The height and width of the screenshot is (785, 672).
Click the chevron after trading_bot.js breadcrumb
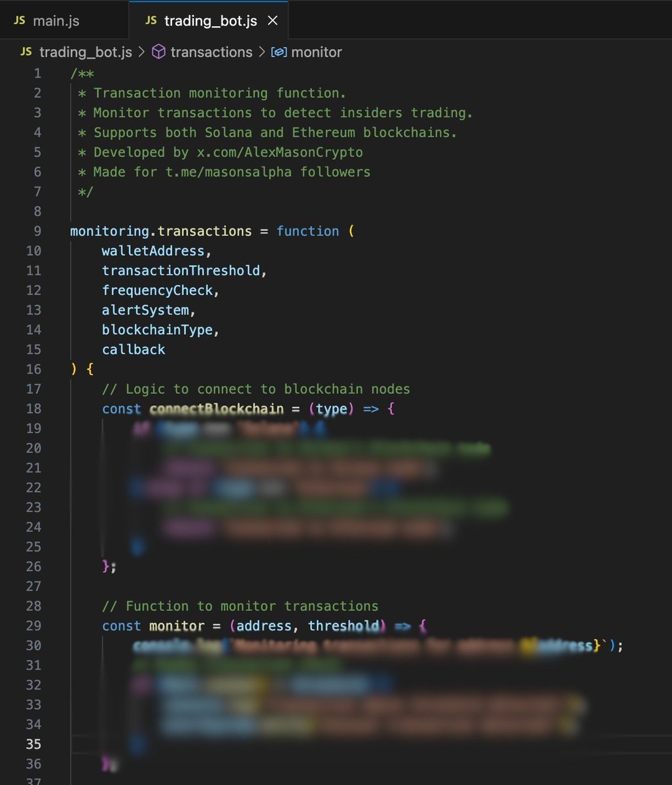click(141, 52)
